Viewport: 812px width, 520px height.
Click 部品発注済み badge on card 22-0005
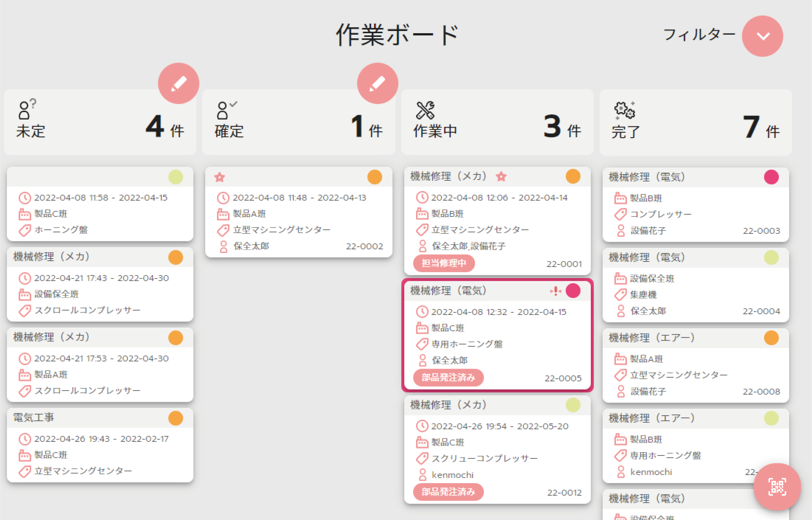448,377
